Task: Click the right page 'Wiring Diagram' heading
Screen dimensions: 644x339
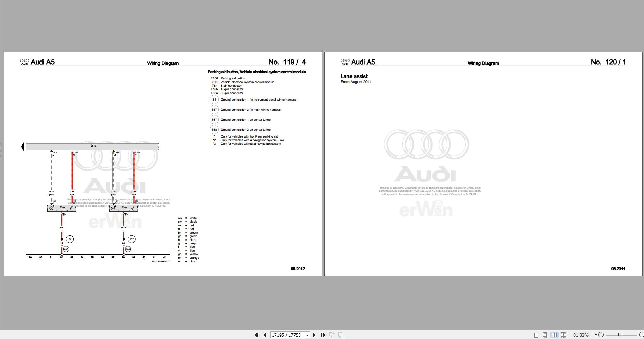Action: click(x=483, y=63)
